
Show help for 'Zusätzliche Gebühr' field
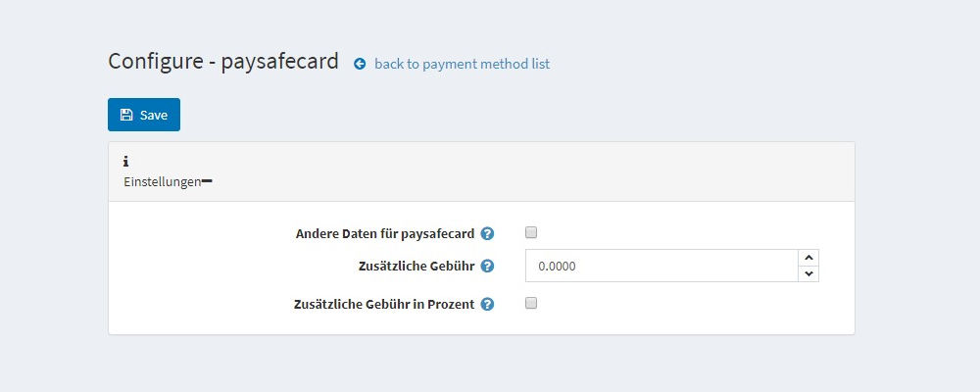[487, 266]
